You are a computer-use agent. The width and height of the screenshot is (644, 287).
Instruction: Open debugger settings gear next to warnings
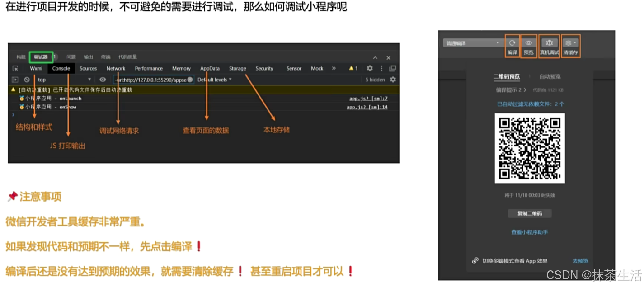coord(370,68)
